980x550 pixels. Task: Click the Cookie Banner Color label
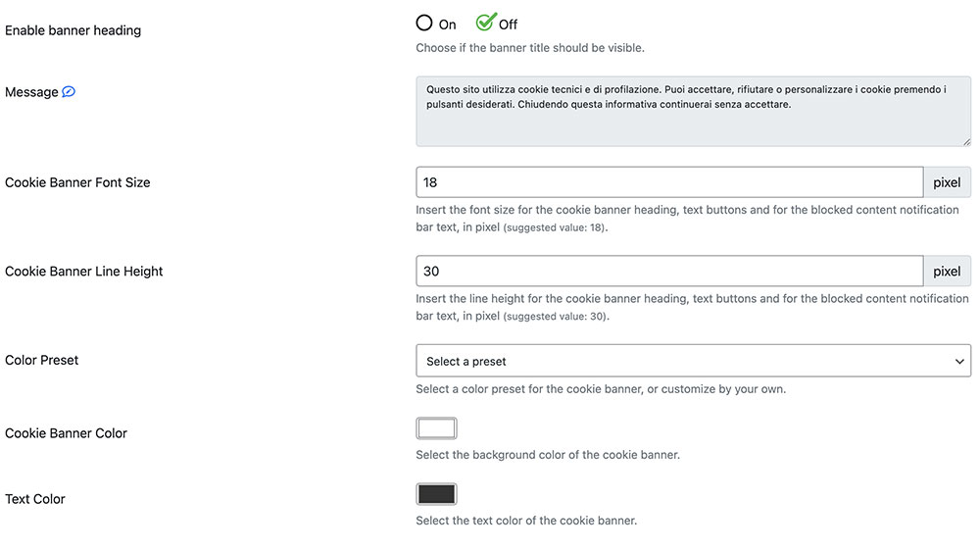pos(67,433)
